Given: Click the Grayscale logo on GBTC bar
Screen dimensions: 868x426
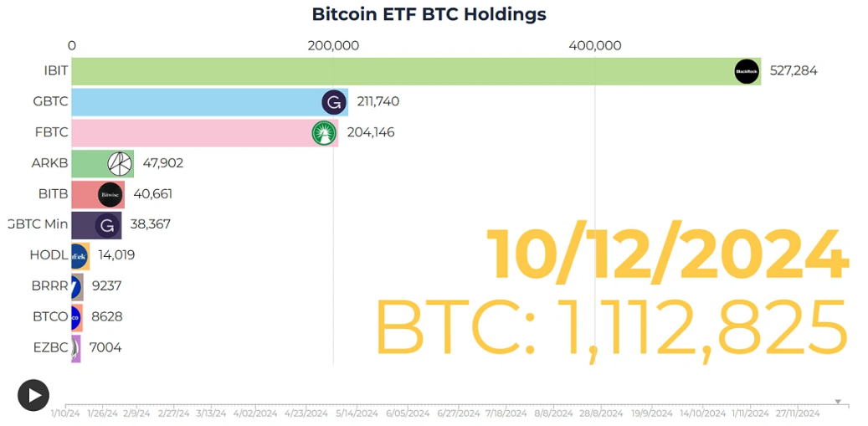Looking at the screenshot, I should pos(334,103).
